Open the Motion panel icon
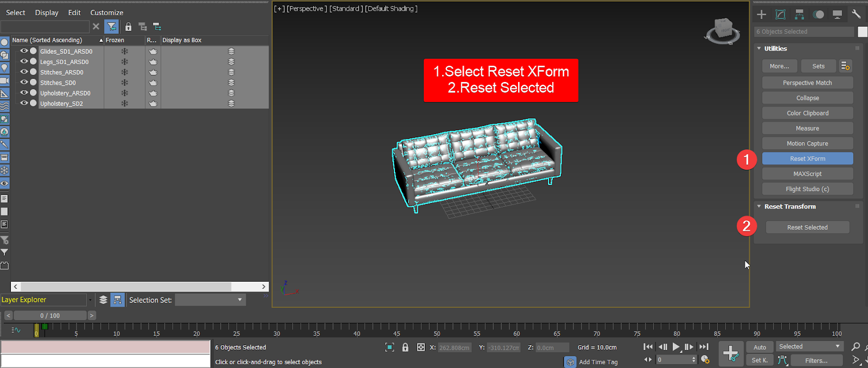This screenshot has height=368, width=868. [819, 15]
